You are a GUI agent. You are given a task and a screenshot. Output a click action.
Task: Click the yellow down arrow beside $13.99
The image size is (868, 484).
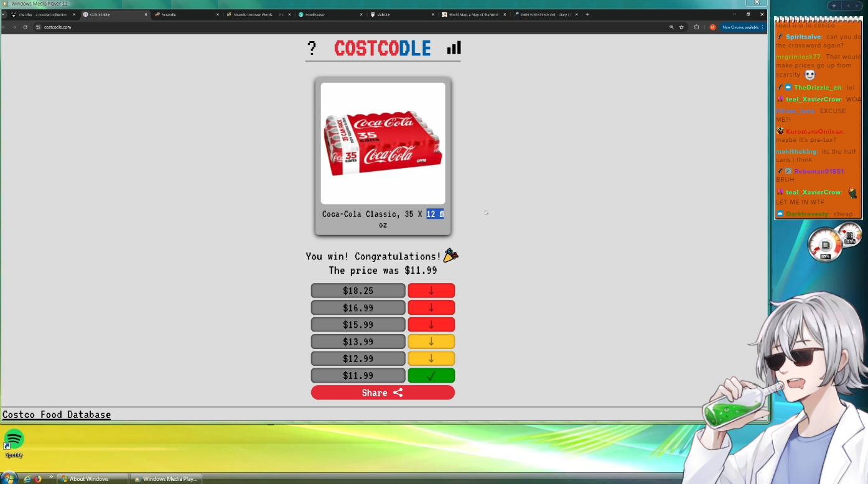point(431,342)
